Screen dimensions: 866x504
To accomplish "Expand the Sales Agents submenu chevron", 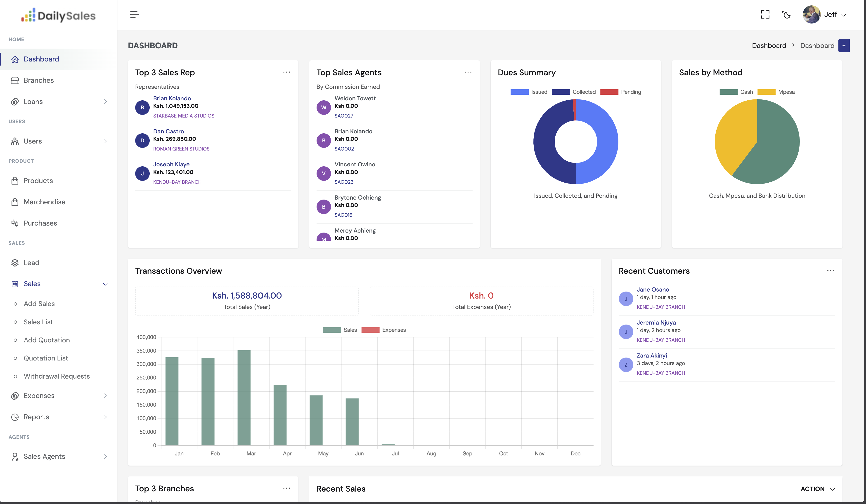I will [105, 457].
